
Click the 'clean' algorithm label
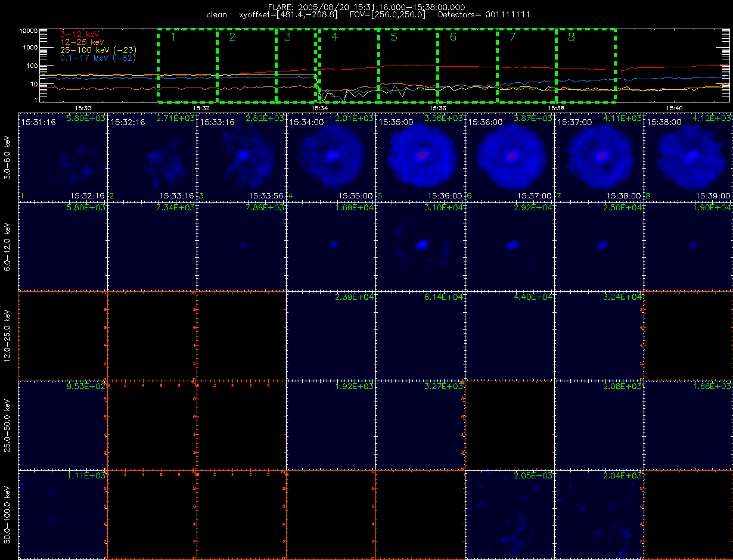click(x=216, y=14)
